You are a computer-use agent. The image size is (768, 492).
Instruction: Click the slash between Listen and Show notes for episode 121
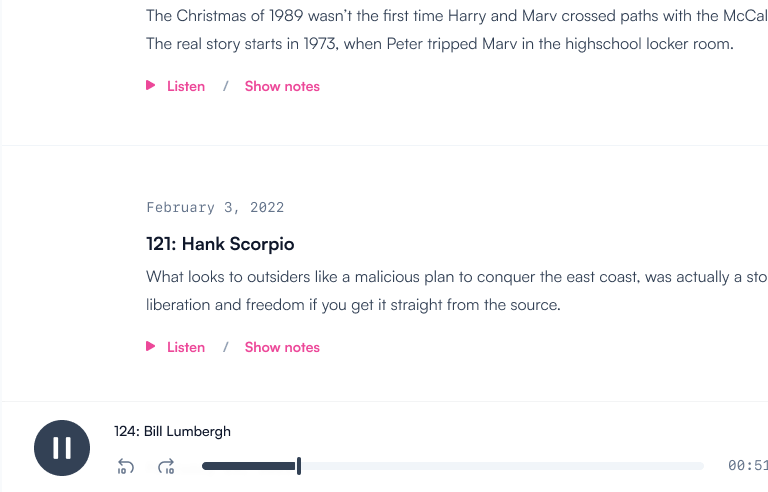click(x=226, y=347)
